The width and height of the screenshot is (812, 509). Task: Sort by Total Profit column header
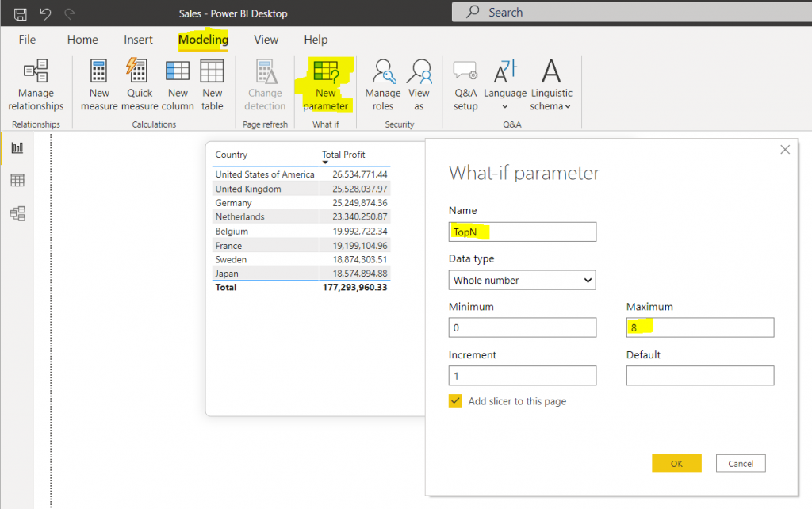click(x=343, y=155)
